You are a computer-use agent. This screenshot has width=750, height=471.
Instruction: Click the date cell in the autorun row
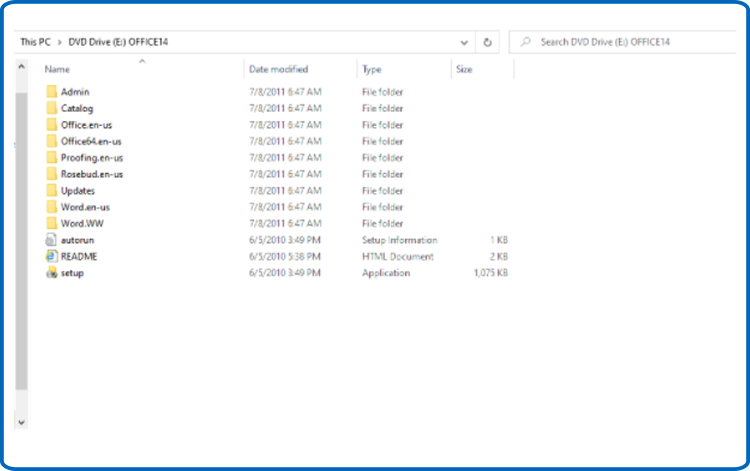(285, 240)
